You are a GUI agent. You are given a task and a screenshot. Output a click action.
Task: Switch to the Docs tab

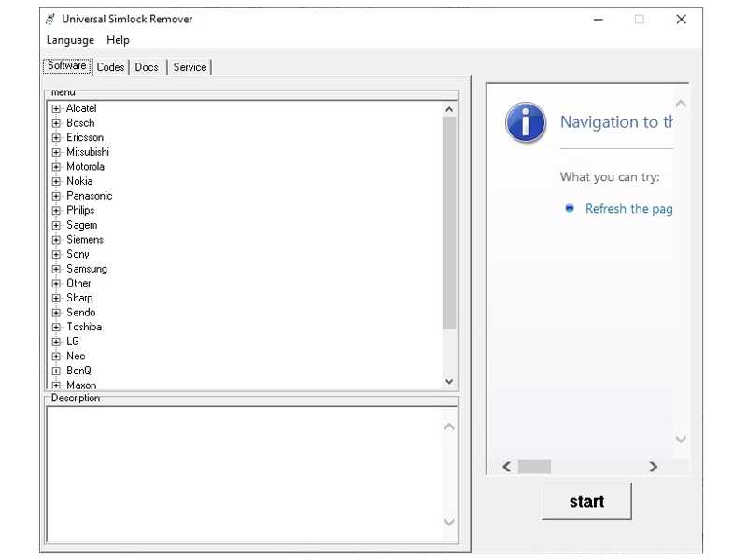[147, 67]
